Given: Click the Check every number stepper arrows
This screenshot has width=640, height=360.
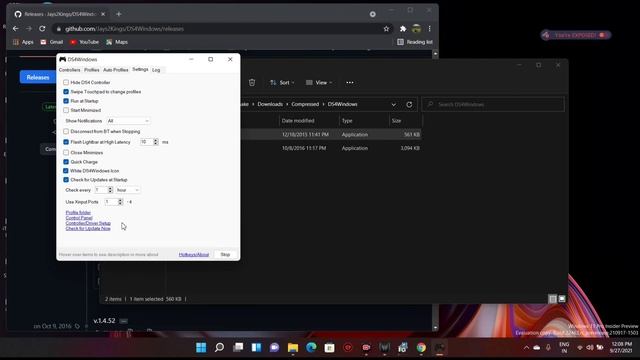Looking at the screenshot, I should point(110,190).
